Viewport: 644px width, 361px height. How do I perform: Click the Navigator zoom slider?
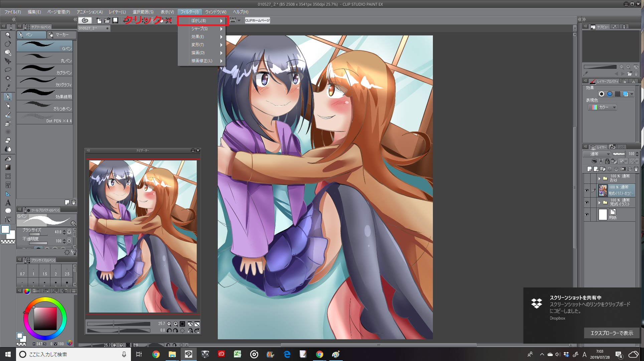[119, 324]
